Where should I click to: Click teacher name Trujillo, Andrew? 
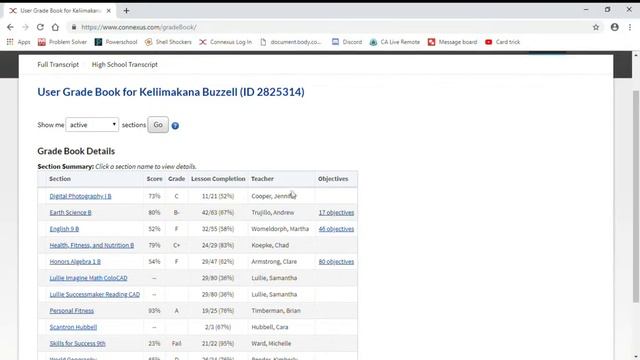273,213
